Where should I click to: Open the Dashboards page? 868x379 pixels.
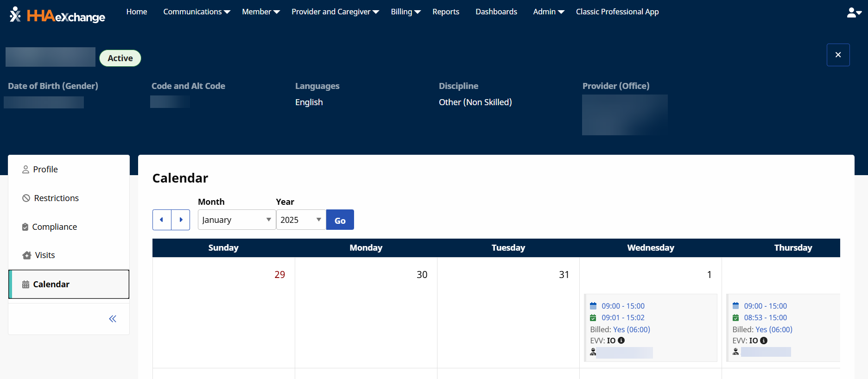tap(496, 12)
